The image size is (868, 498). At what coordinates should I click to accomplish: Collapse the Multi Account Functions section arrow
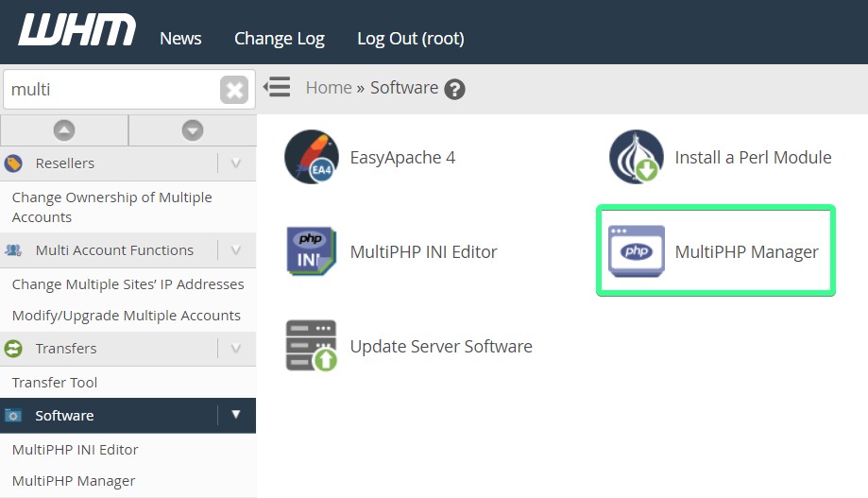point(236,250)
